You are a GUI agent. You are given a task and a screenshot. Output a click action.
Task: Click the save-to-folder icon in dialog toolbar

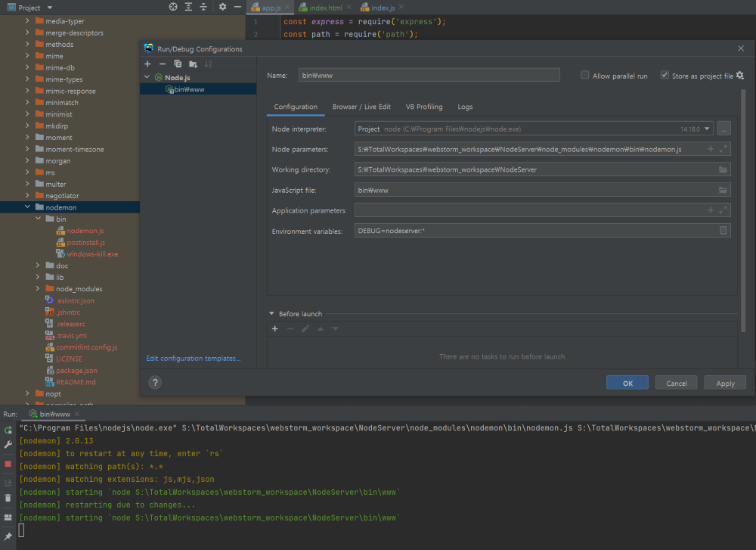[194, 64]
